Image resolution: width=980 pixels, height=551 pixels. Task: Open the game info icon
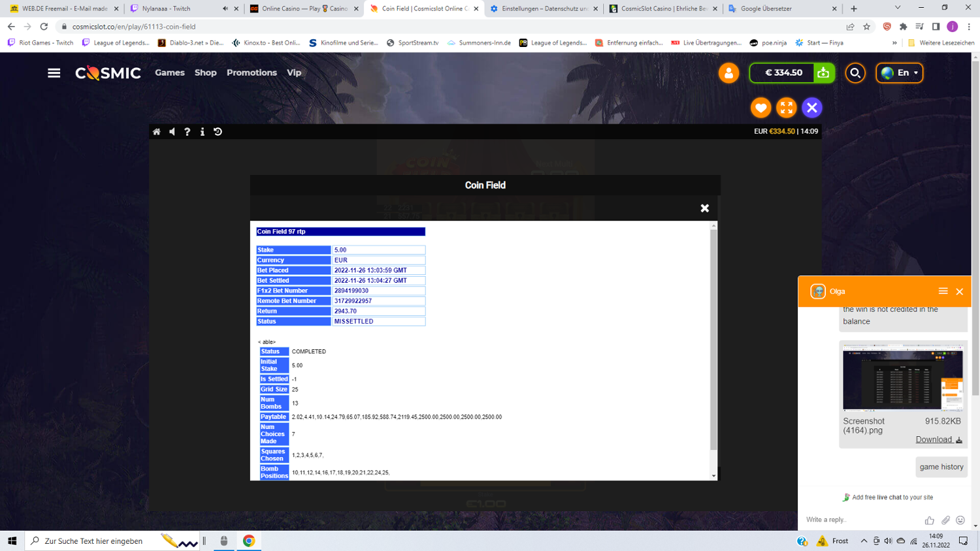pyautogui.click(x=203, y=132)
